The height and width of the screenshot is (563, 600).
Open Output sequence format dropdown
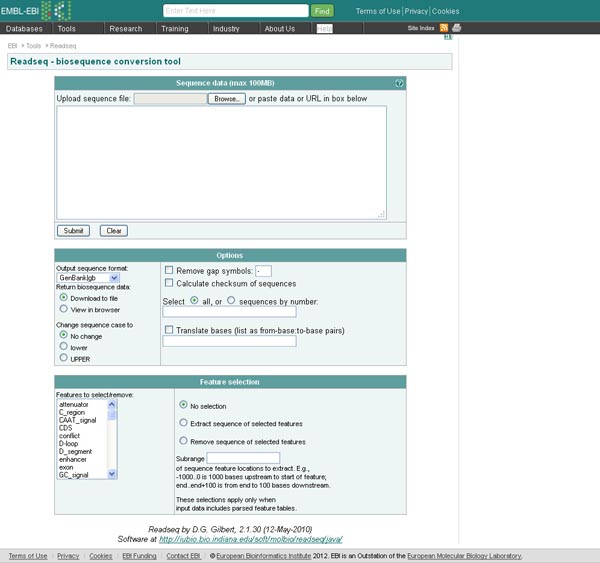(88, 277)
